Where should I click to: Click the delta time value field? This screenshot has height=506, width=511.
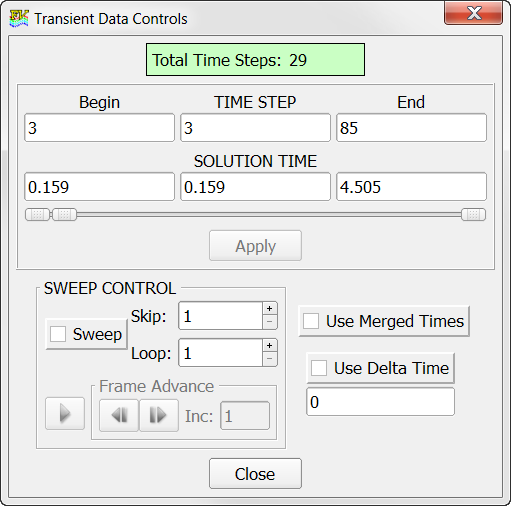pos(380,402)
